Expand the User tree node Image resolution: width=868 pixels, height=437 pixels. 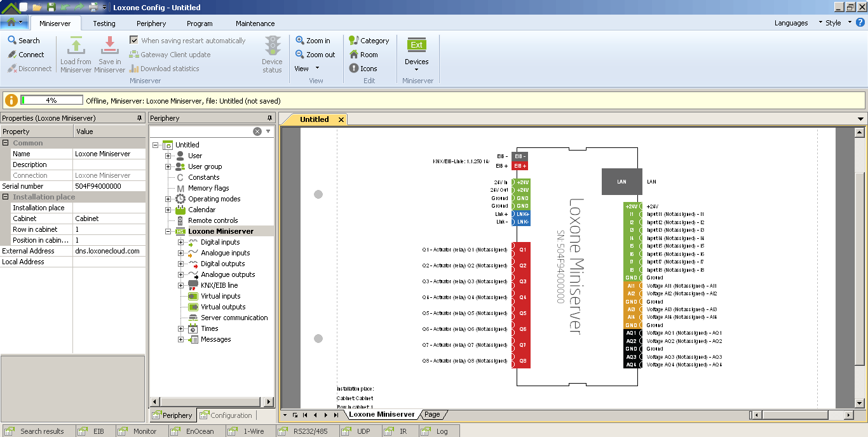pos(168,156)
